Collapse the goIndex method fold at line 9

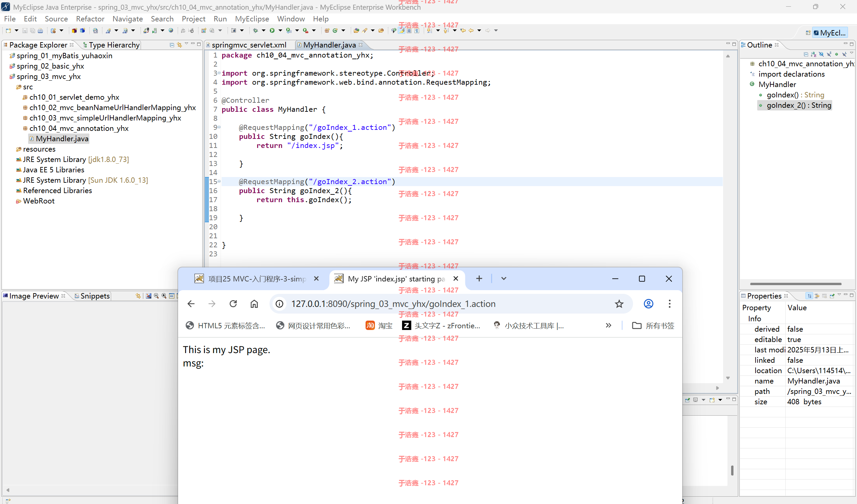[219, 127]
